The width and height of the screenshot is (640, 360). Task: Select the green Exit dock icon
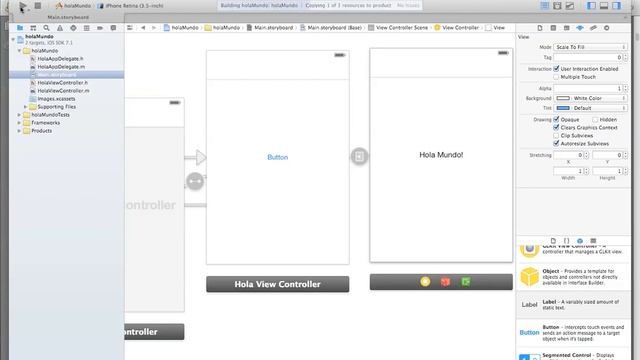tap(466, 282)
